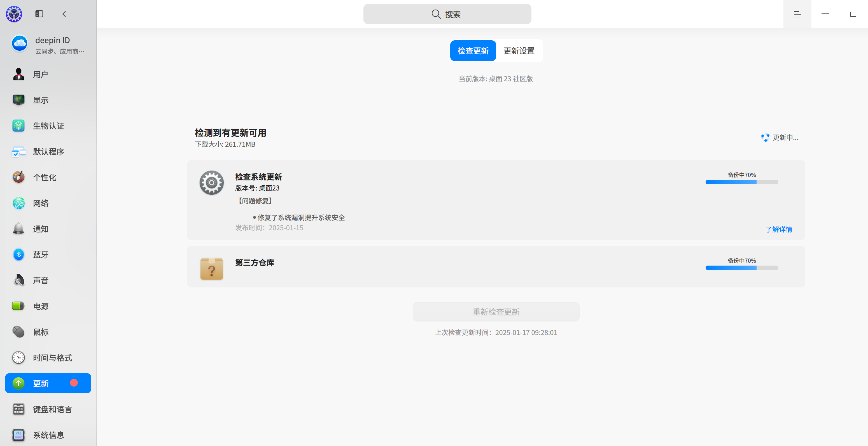The image size is (868, 446).
Task: Toggle the sidebar collapse icon
Action: [x=39, y=14]
